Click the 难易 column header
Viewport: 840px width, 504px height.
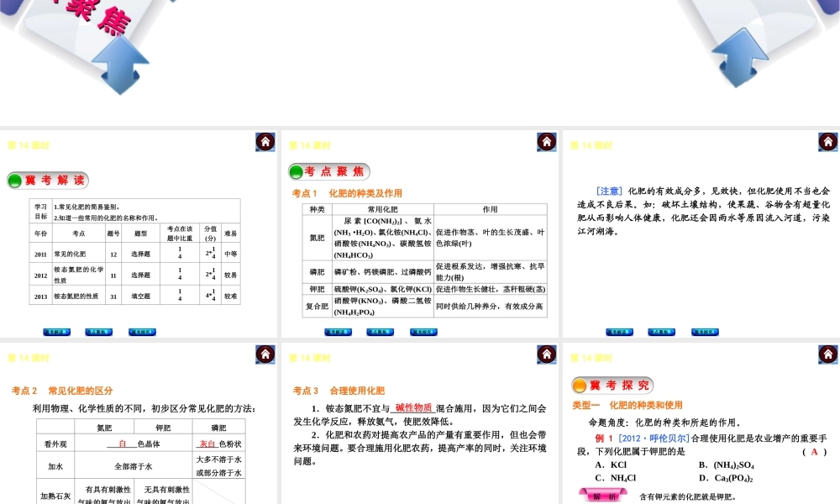(x=230, y=234)
